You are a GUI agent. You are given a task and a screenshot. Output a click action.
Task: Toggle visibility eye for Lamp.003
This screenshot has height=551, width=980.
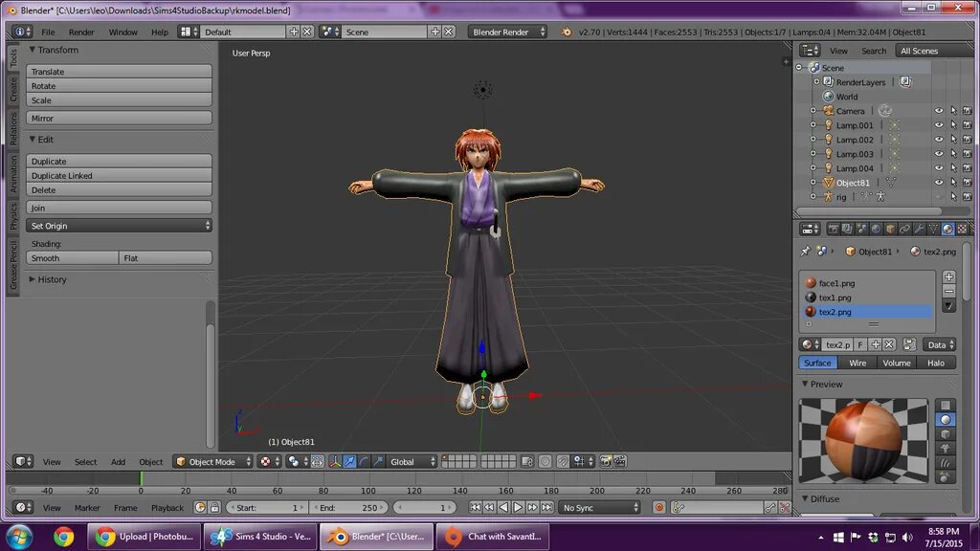(939, 154)
